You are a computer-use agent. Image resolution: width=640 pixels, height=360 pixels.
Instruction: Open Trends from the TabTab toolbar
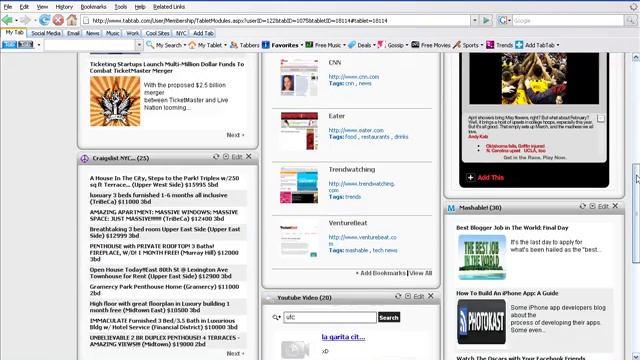499,45
